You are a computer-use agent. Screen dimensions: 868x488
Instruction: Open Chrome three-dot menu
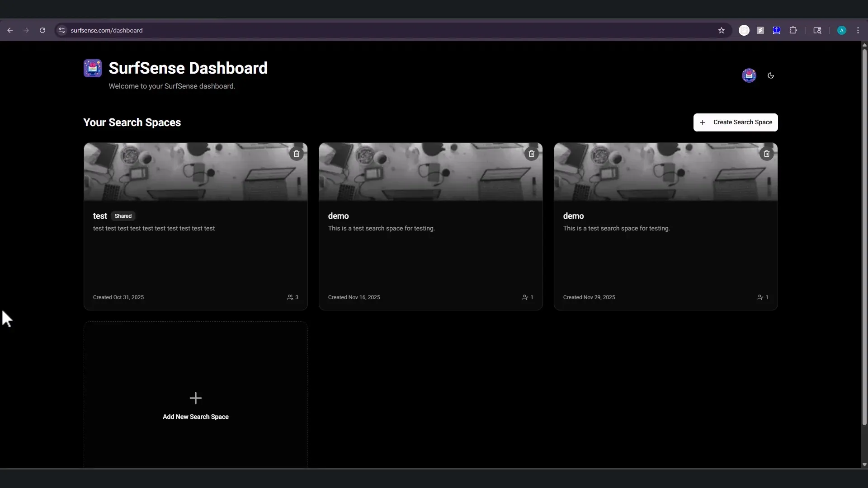(858, 30)
